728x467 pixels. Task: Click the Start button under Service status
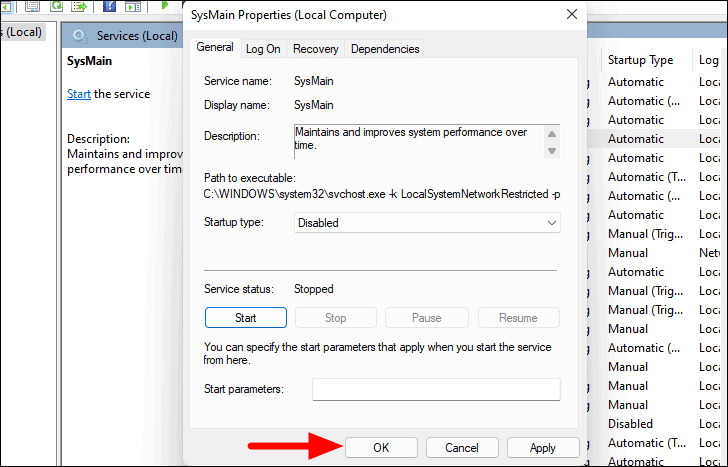point(246,318)
